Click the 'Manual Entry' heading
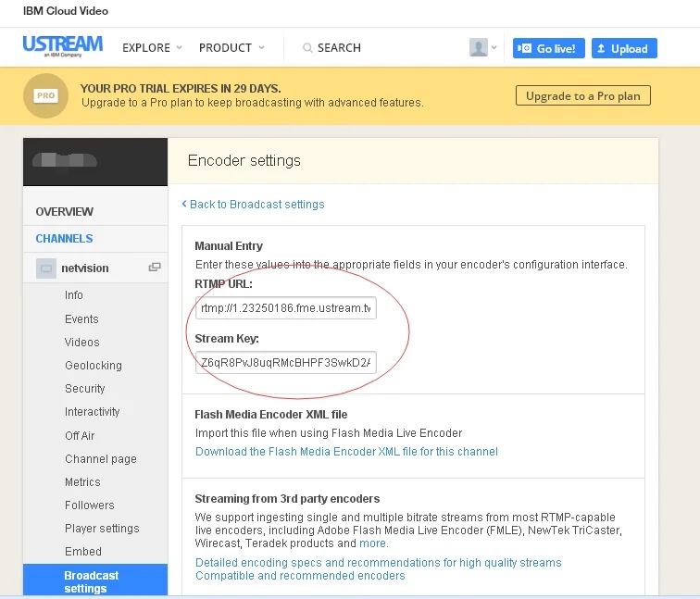Screen dimensions: 700x599 point(229,246)
